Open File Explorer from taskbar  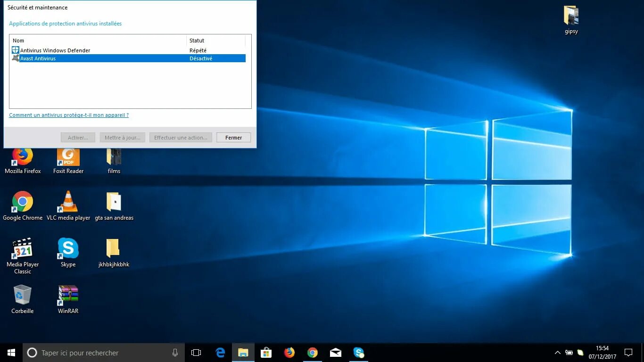[243, 353]
